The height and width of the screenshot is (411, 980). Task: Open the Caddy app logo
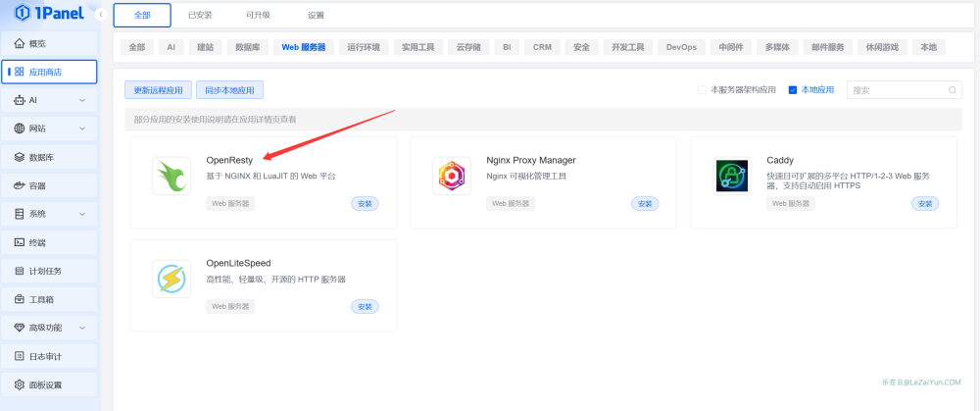coord(732,176)
